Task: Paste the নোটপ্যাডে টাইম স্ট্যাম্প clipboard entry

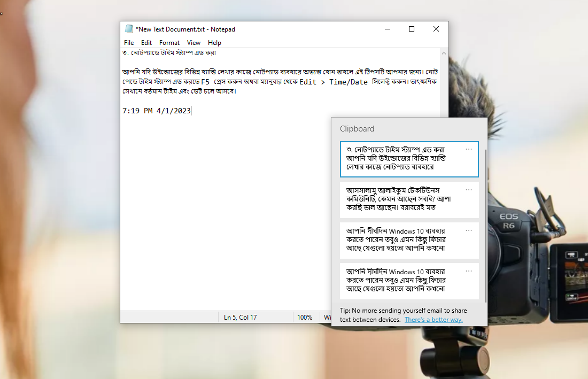Action: tap(409, 159)
